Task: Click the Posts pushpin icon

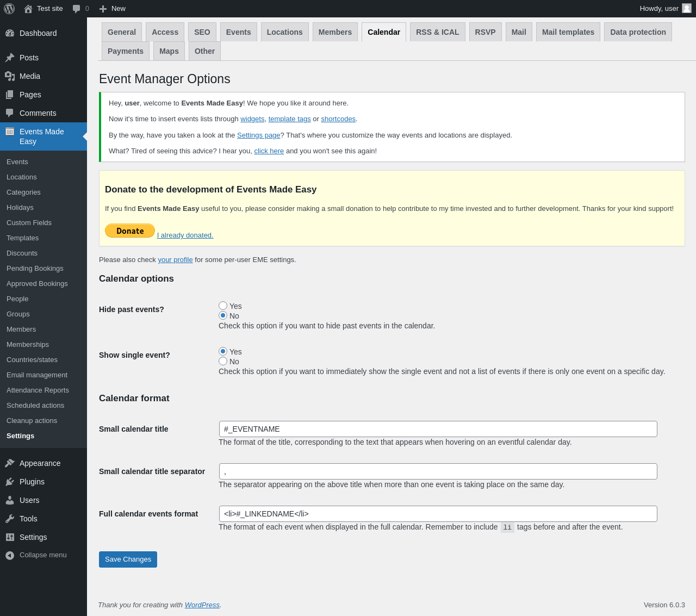Action: click(x=10, y=58)
